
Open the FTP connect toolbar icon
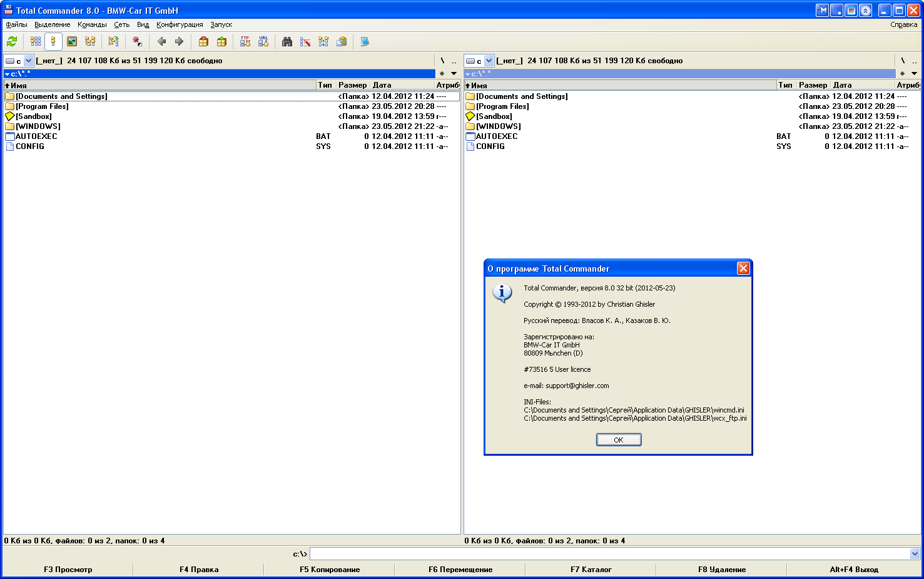point(245,41)
